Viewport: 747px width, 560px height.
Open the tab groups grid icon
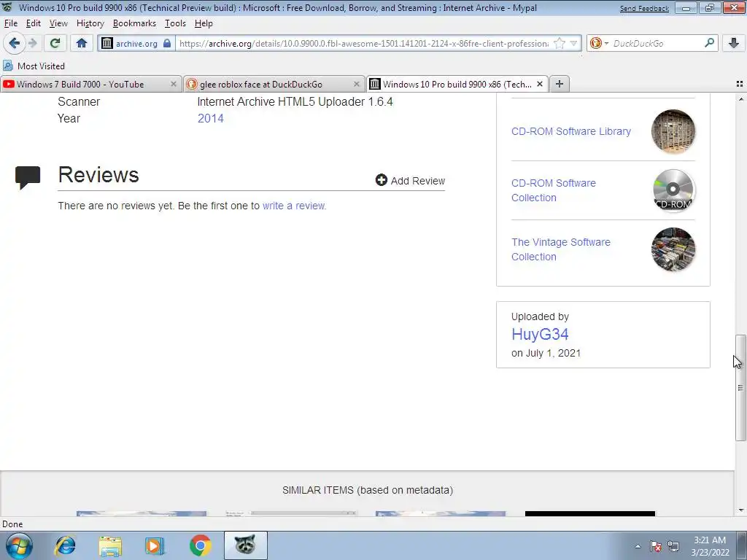tap(740, 84)
